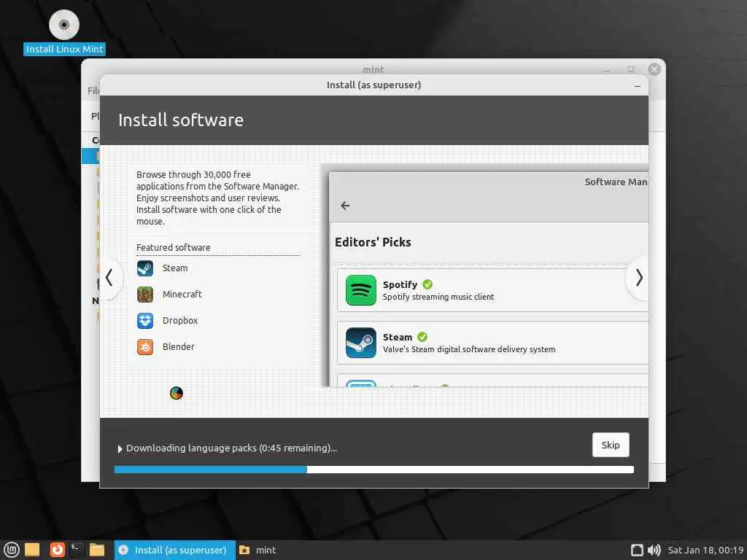The width and height of the screenshot is (747, 560).
Task: Click the Blender label in the list
Action: [178, 346]
